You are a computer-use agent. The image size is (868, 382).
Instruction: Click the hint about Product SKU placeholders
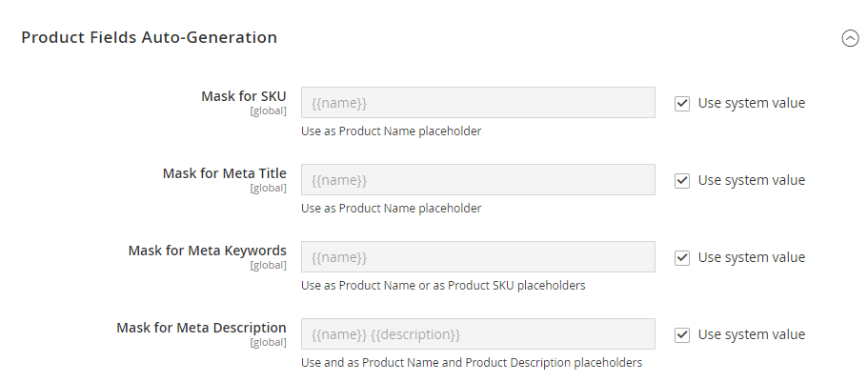[443, 286]
